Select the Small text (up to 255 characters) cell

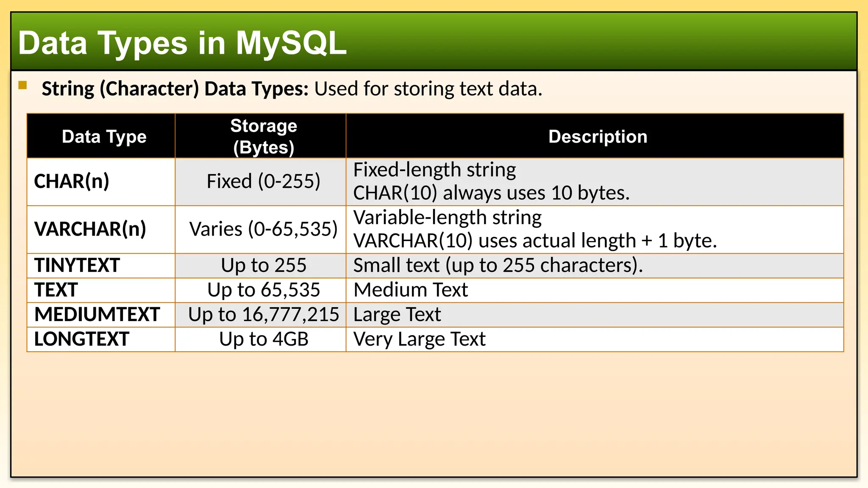[x=498, y=266]
